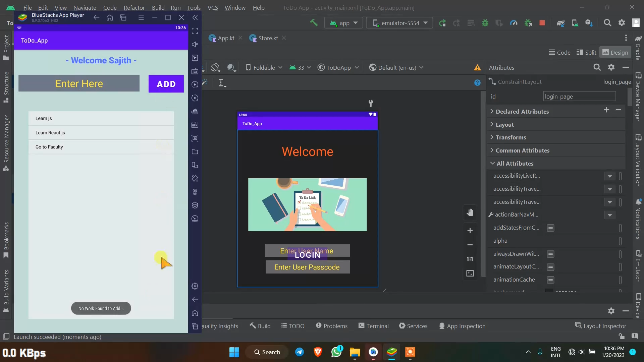Open the Foldable device dropdown
Screen dimensions: 644x362
tap(264, 68)
